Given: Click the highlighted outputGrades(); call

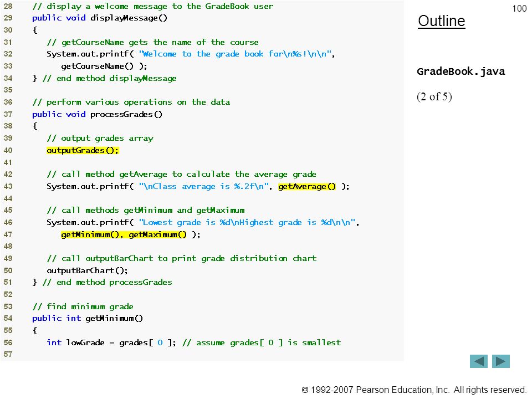Looking at the screenshot, I should [83, 150].
